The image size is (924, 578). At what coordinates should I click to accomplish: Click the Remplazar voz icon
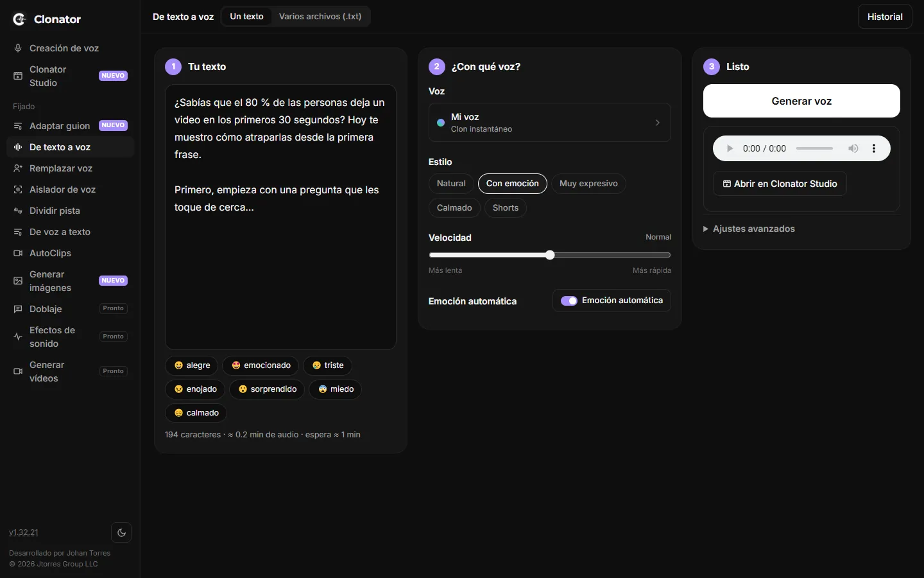[x=18, y=168]
